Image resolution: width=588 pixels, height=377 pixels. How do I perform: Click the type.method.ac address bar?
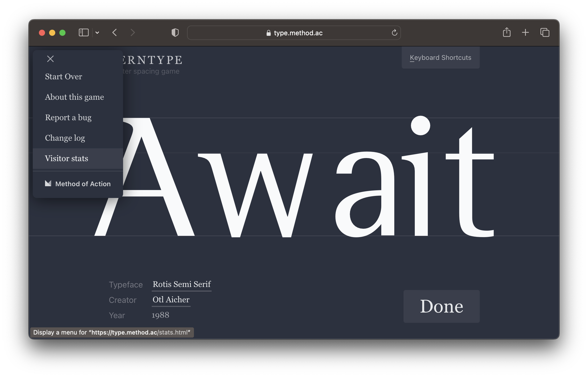[x=294, y=33]
